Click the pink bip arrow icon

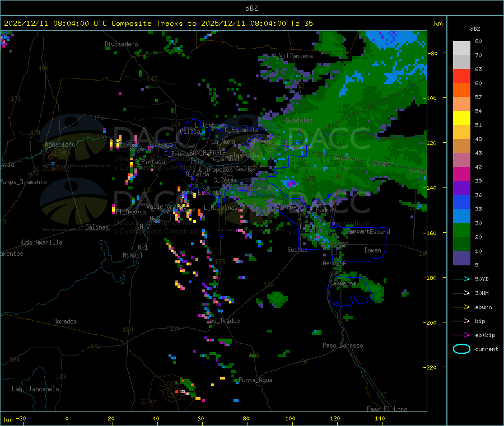pos(461,321)
